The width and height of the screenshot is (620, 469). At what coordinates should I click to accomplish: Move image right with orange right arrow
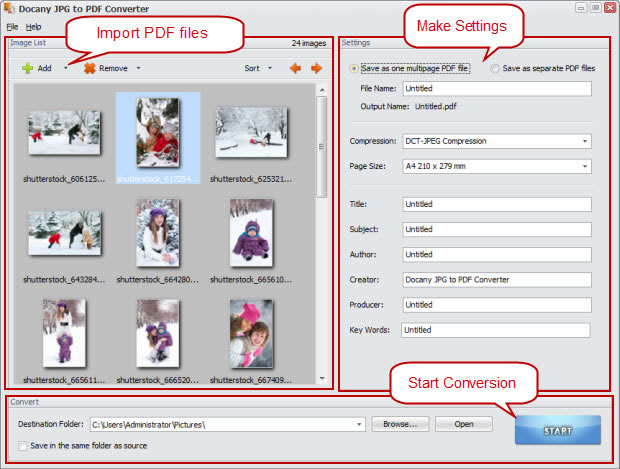pos(316,69)
